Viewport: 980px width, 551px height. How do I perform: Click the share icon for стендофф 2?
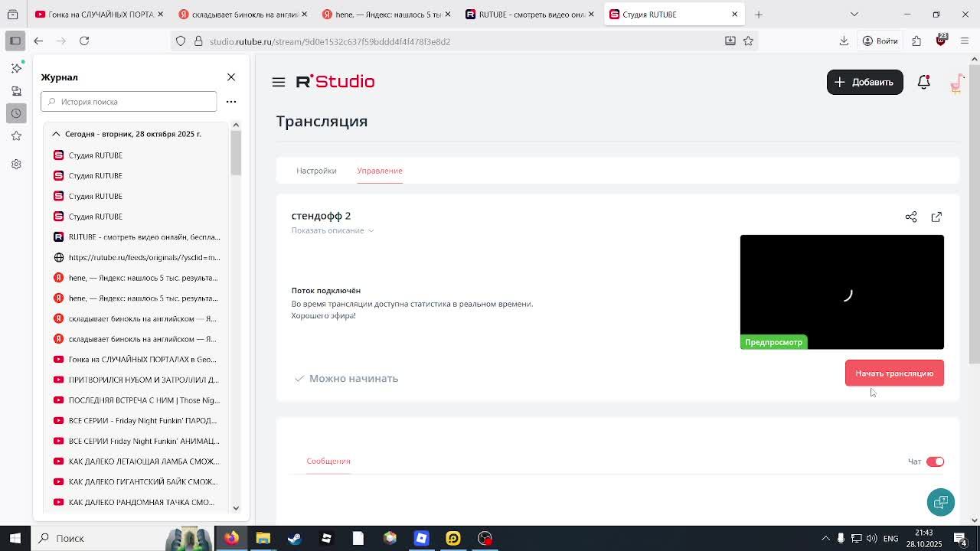pos(911,217)
